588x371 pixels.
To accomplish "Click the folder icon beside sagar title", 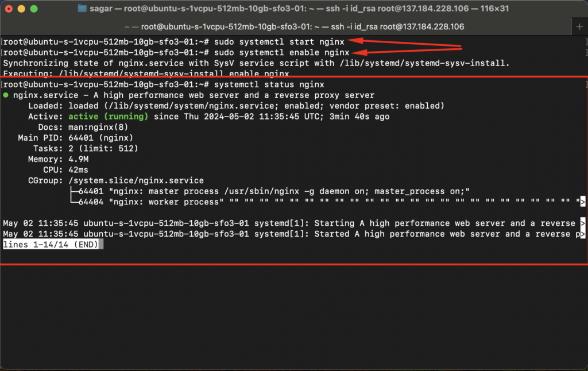I will click(x=82, y=8).
